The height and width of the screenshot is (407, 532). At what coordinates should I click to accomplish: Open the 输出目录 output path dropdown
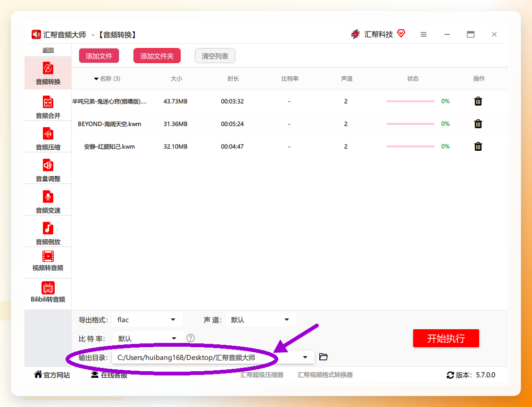click(213, 357)
